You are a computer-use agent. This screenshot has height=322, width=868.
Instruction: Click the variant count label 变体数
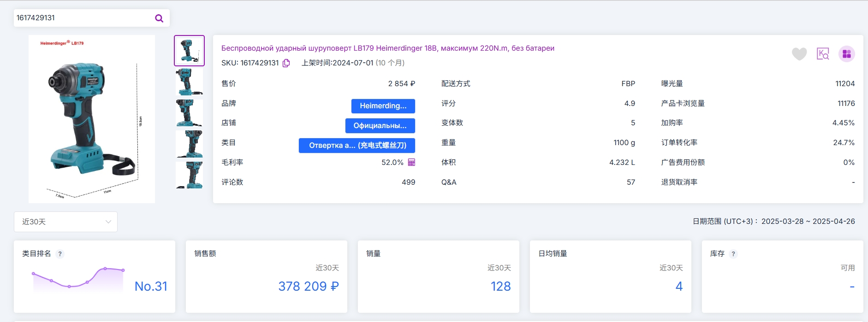452,123
